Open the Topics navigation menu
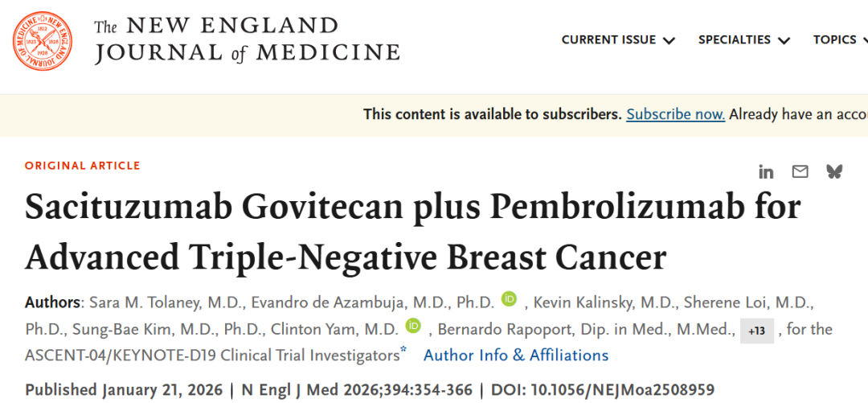 coord(840,40)
